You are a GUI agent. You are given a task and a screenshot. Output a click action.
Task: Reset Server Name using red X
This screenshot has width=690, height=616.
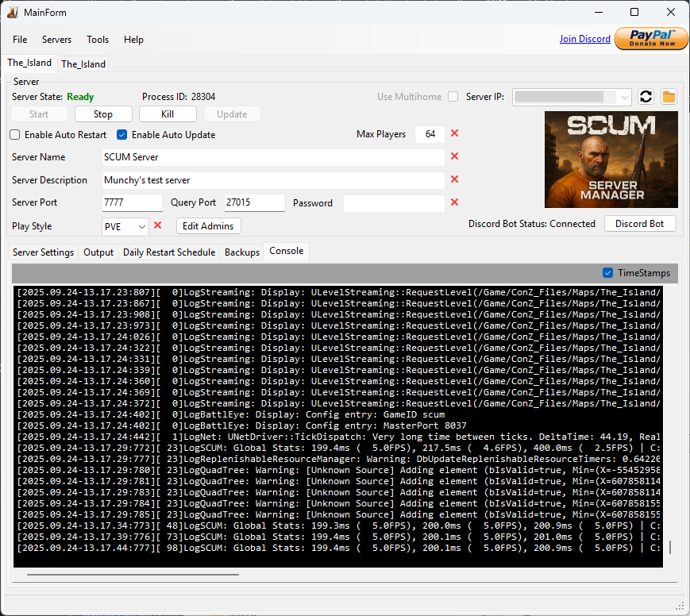point(454,156)
